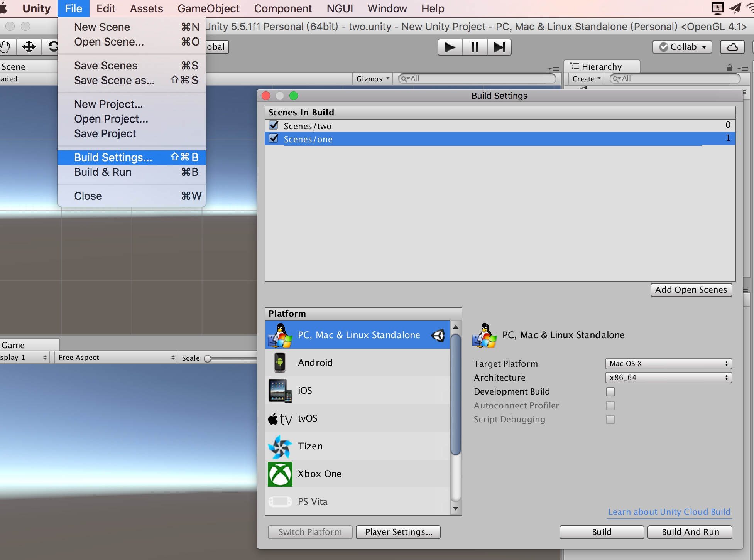
Task: Click the Game view Scale slider handle
Action: [208, 358]
